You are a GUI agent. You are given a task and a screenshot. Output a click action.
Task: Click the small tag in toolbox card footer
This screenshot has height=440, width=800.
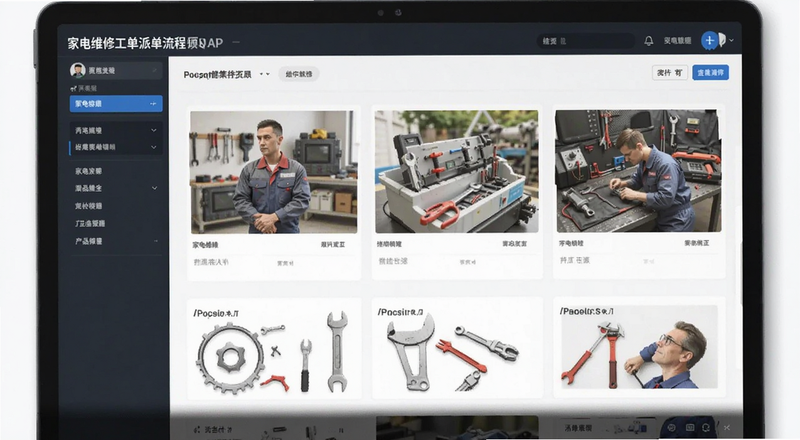click(467, 262)
